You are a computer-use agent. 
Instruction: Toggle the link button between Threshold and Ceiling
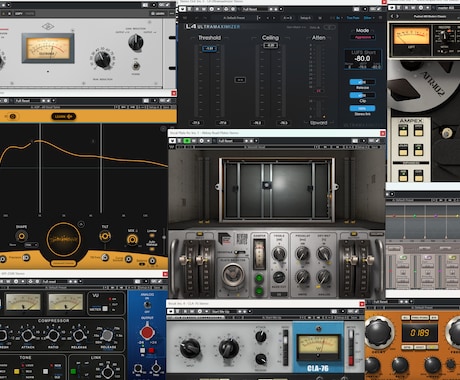240,80
